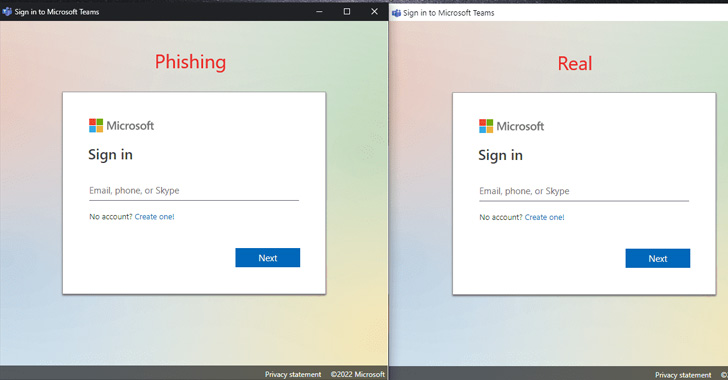This screenshot has width=728, height=380.
Task: Open Privacy statement in Phishing window footer
Action: click(x=293, y=374)
